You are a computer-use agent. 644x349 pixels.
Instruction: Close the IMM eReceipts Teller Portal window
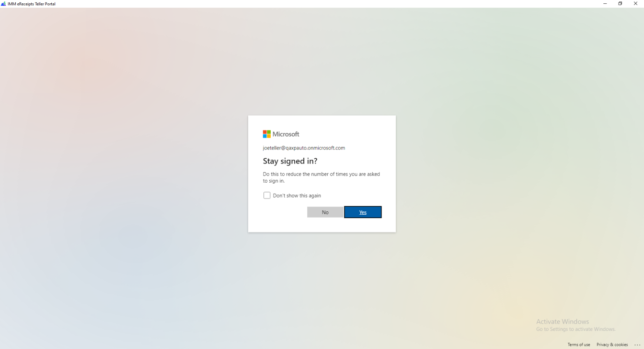(x=635, y=4)
